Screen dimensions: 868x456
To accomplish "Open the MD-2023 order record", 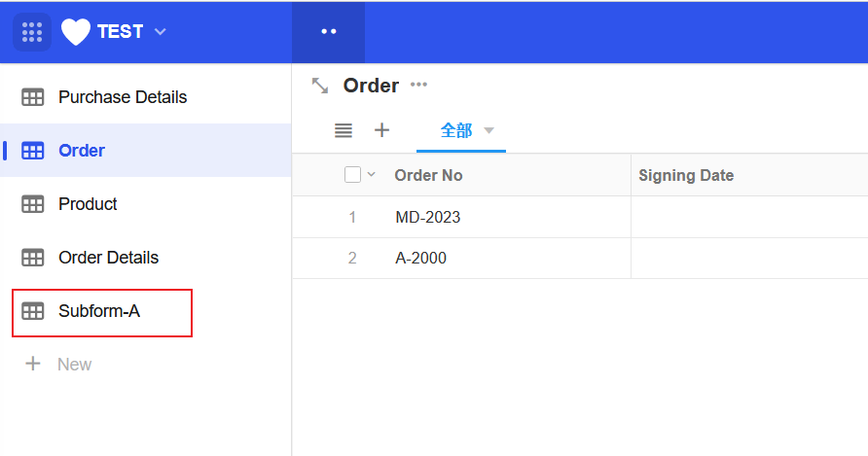I will pos(428,217).
